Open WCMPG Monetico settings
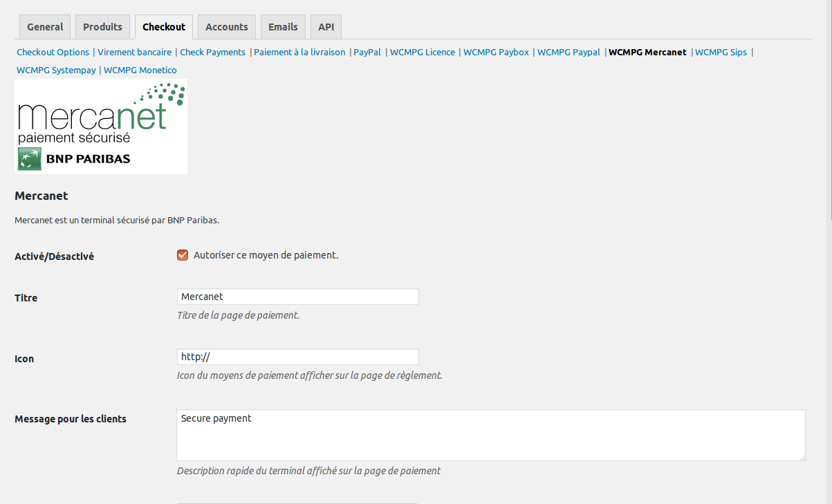 140,70
